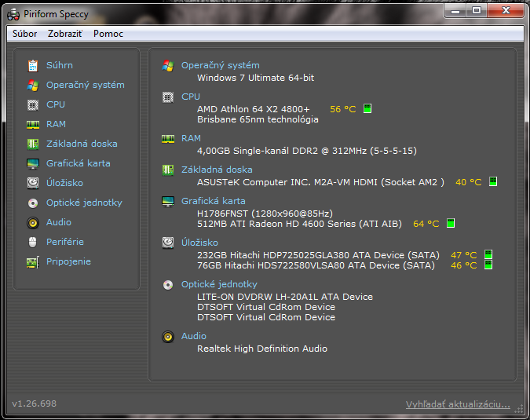Select Súhrn in the sidebar
530x420 pixels.
click(60, 65)
